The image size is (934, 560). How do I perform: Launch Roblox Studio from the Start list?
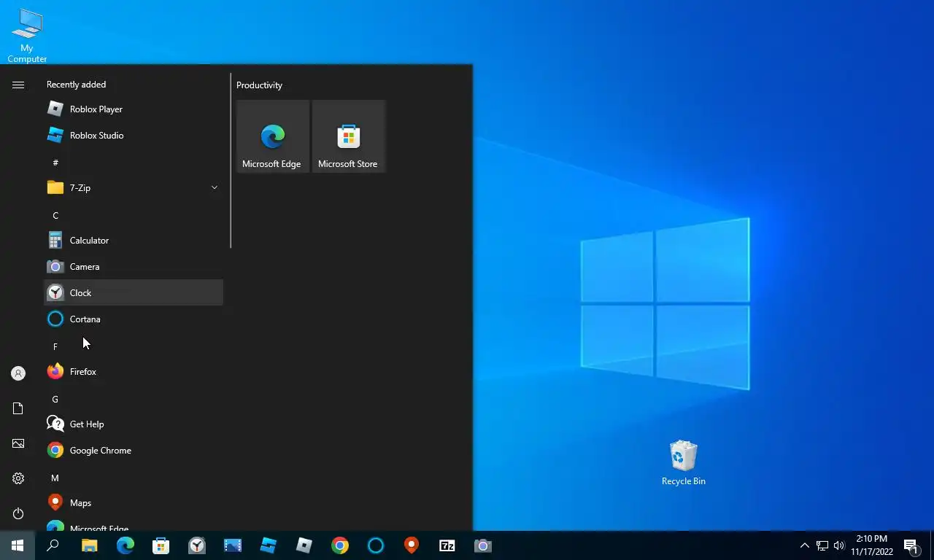[134, 136]
